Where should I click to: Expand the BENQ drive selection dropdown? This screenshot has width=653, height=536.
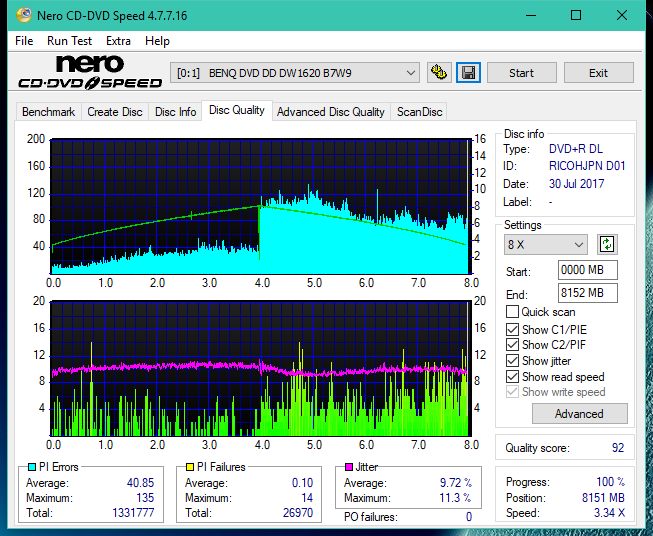tap(295, 73)
